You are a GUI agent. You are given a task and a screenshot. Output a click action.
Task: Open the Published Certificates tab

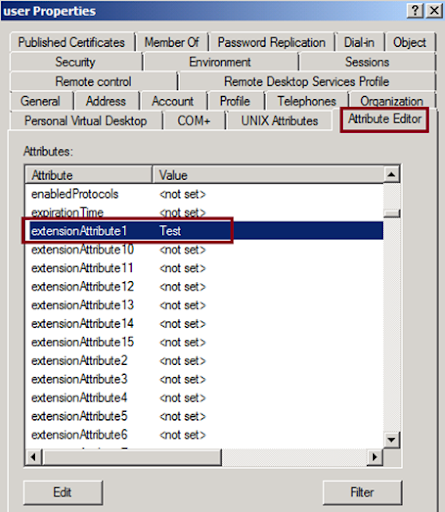point(72,42)
